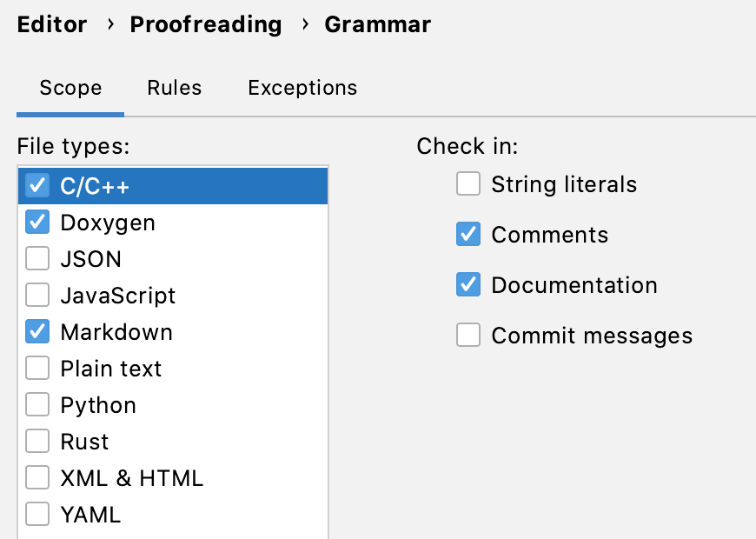Viewport: 756px width, 539px height.
Task: Uncheck the Markdown file type
Action: point(36,331)
